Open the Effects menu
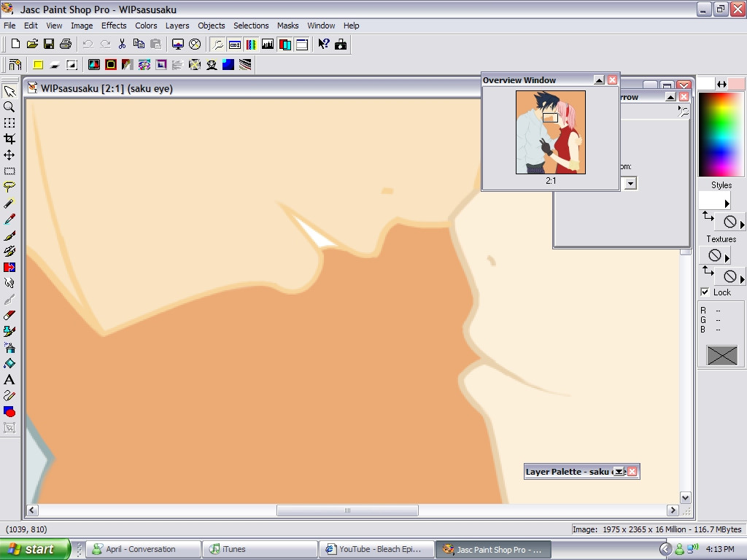This screenshot has width=747, height=560. (114, 26)
